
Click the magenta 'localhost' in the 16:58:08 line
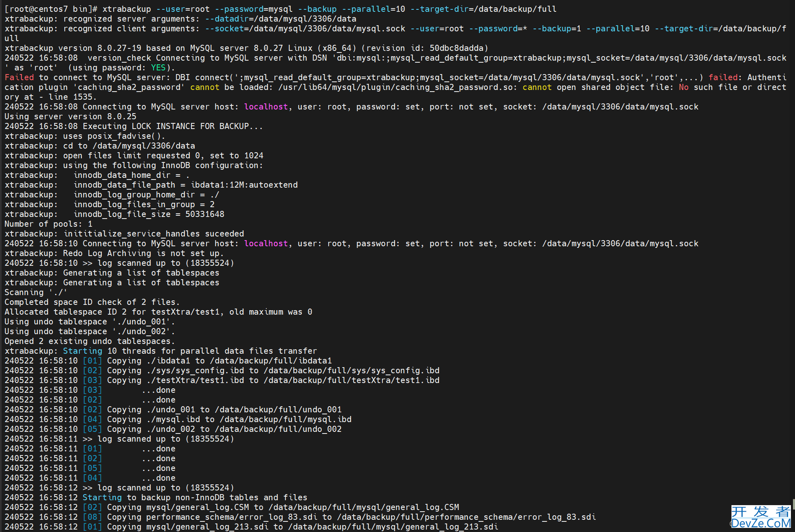(x=266, y=107)
